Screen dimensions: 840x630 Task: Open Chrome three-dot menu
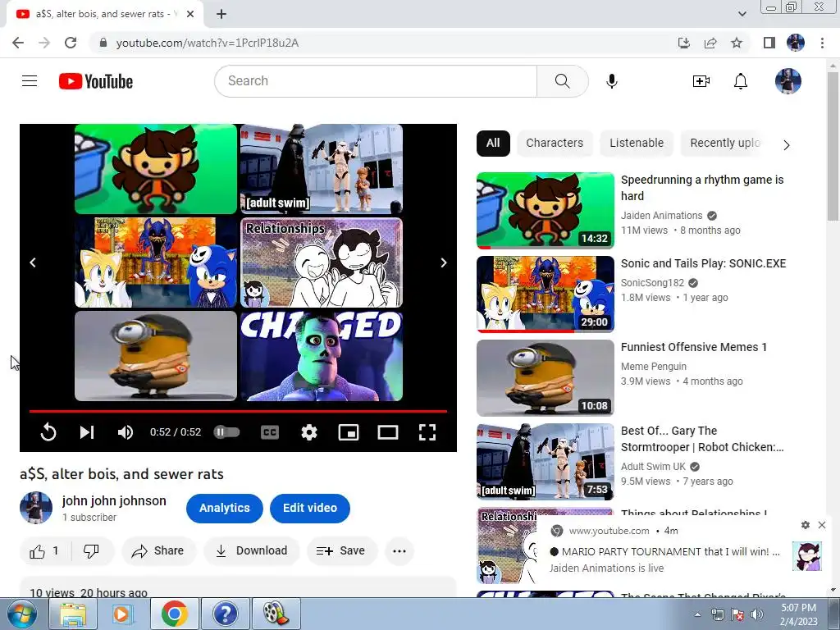tap(822, 43)
